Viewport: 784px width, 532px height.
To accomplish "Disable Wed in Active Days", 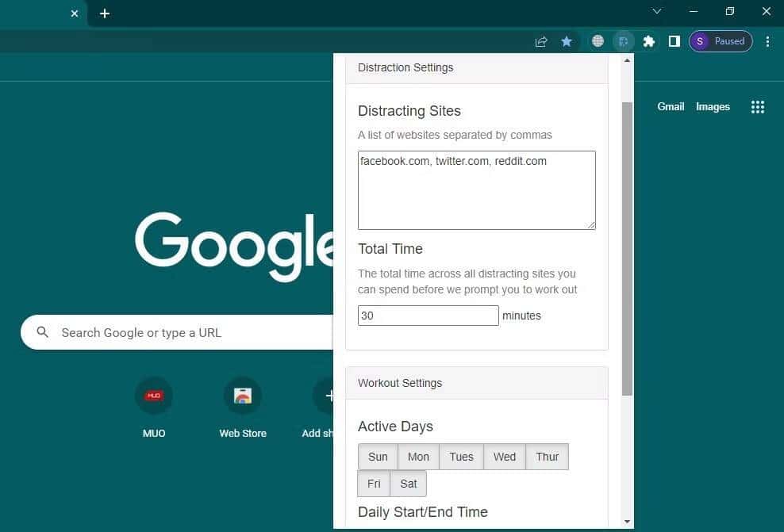I will point(504,457).
